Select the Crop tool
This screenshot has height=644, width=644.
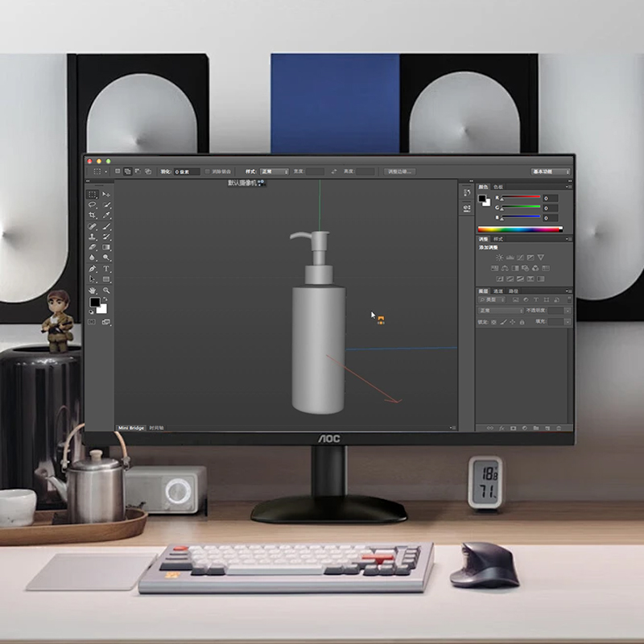93,215
